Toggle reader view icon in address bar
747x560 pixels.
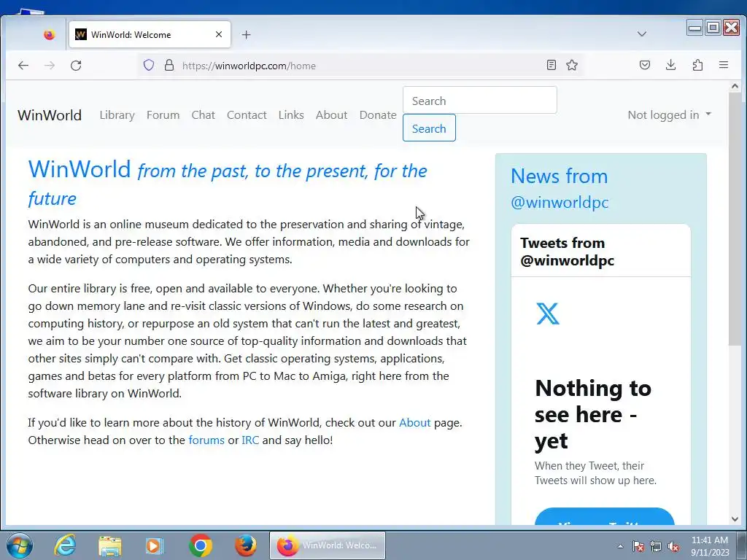(551, 65)
